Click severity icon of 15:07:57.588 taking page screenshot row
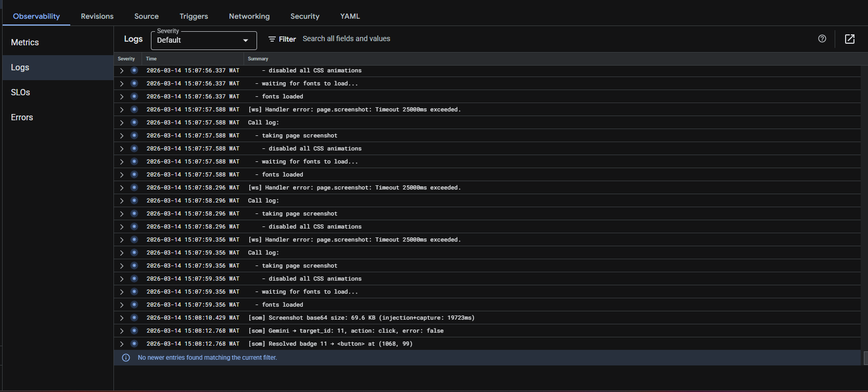The height and width of the screenshot is (392, 868). click(x=134, y=135)
